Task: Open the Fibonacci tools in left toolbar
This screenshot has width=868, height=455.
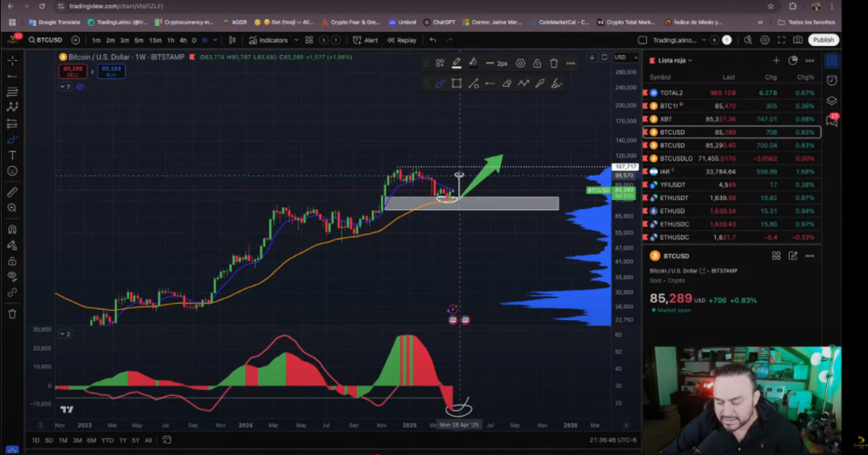Action: 13,92
